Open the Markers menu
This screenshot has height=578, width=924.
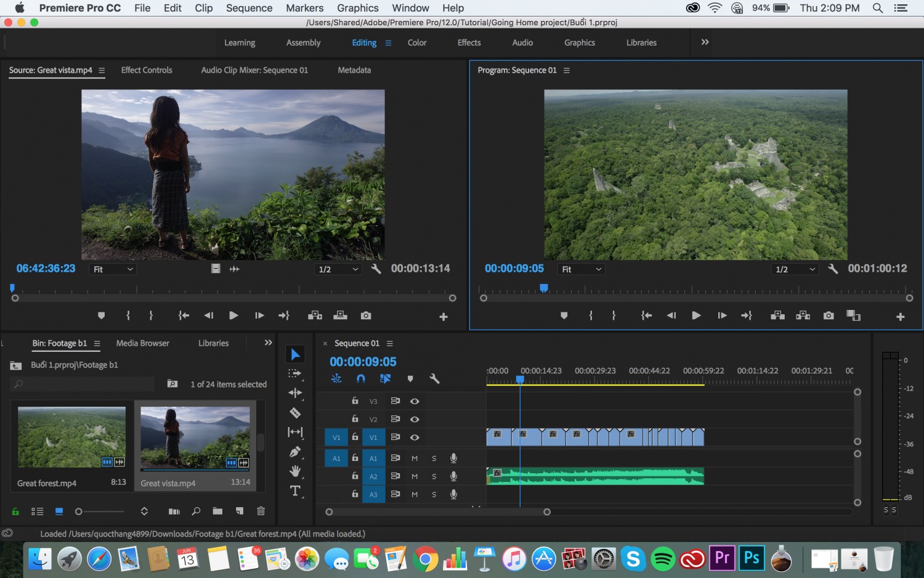tap(304, 8)
